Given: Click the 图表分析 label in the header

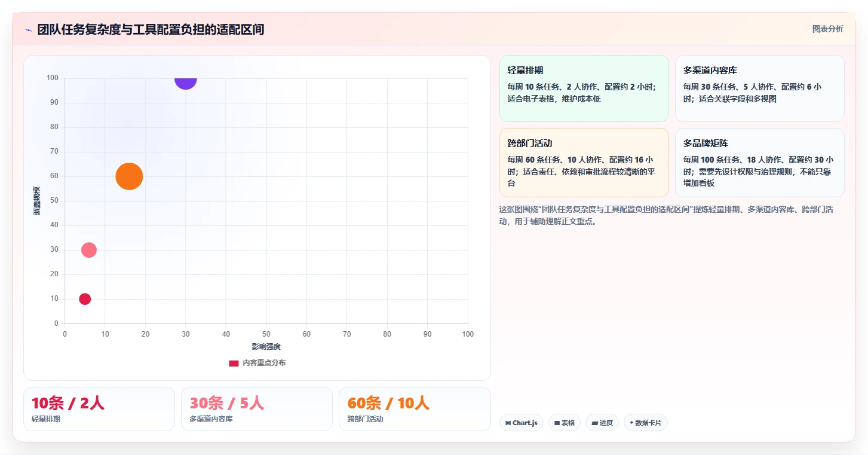Looking at the screenshot, I should coord(827,29).
